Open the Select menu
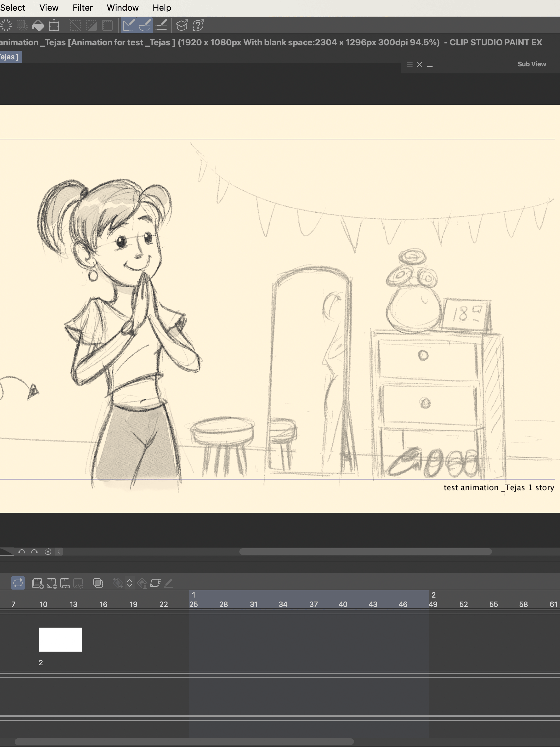Image resolution: width=560 pixels, height=747 pixels. [12, 7]
